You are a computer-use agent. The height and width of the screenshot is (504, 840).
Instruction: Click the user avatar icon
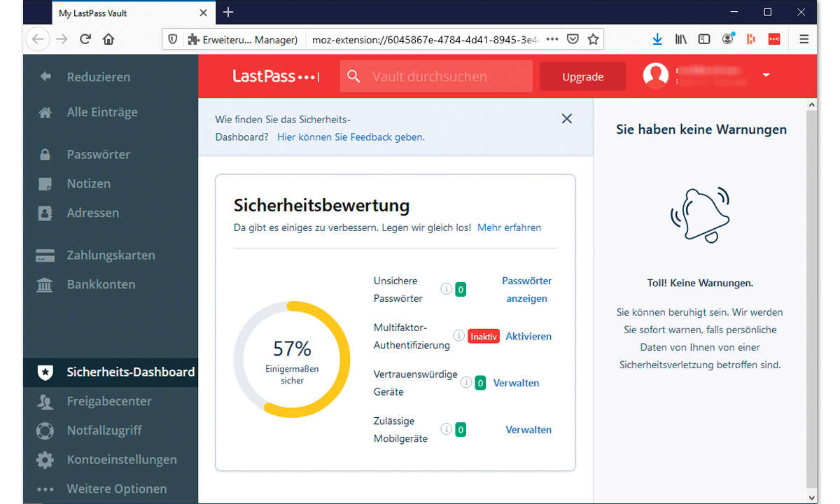tap(656, 76)
